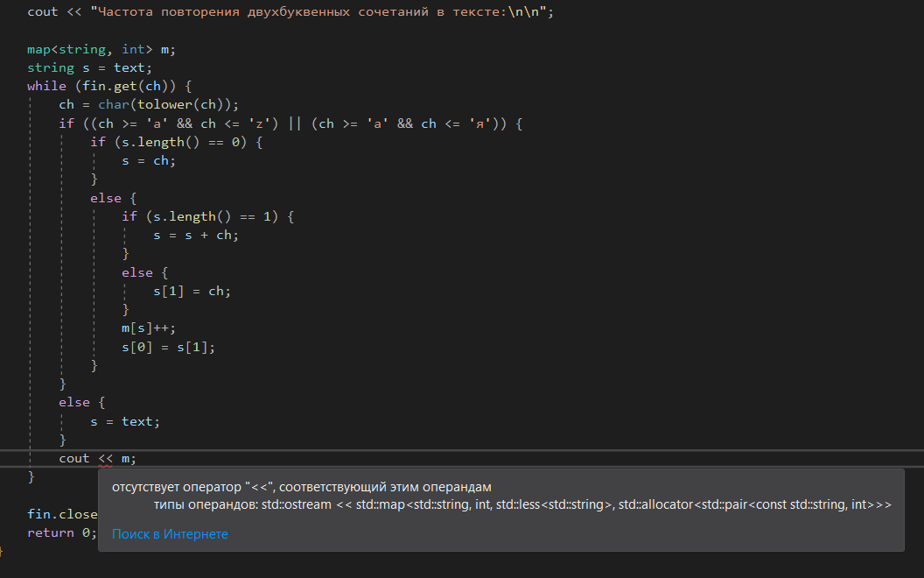Click the variable m in "cout << m;"

[125, 458]
